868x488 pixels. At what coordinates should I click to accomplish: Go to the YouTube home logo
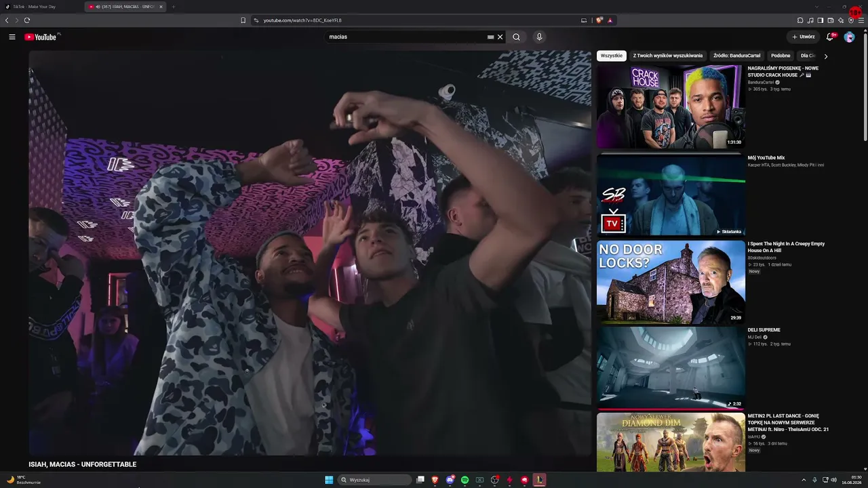pyautogui.click(x=41, y=37)
